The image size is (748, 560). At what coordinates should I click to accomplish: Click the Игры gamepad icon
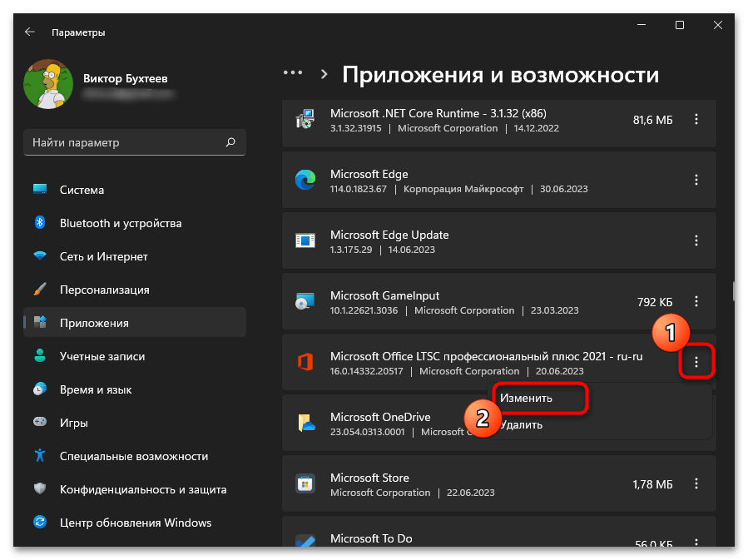pos(40,422)
